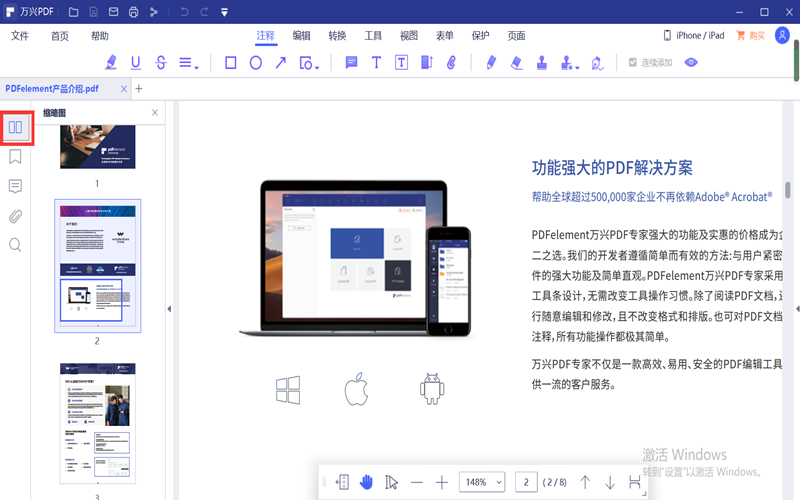Choose the strikethrough text tool
This screenshot has width=800, height=500.
tap(161, 62)
